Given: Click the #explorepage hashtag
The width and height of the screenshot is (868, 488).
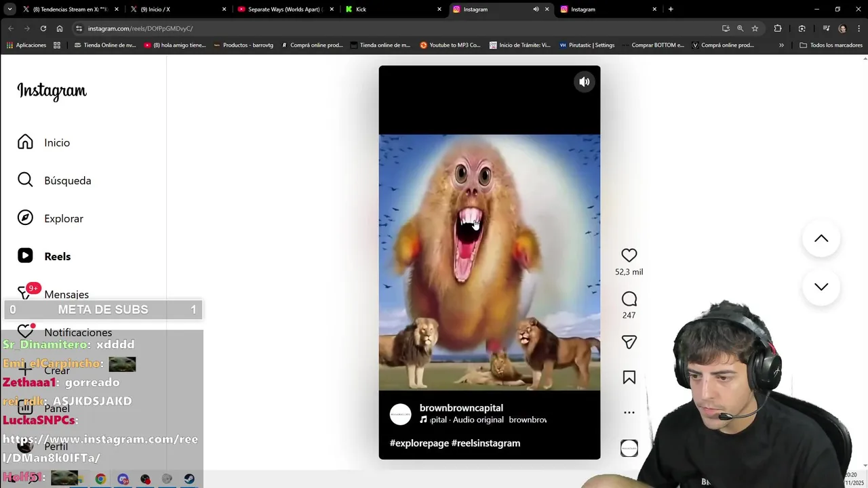Looking at the screenshot, I should tap(419, 443).
